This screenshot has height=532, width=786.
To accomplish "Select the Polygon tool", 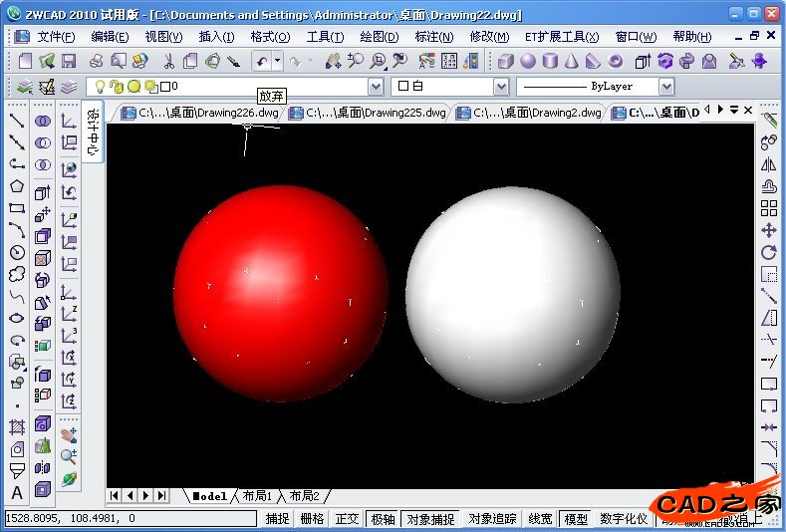I will point(17,186).
